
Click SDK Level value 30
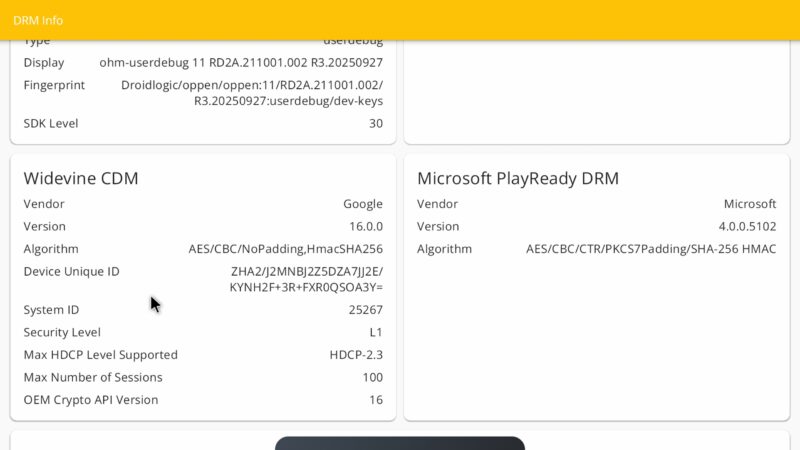[376, 123]
